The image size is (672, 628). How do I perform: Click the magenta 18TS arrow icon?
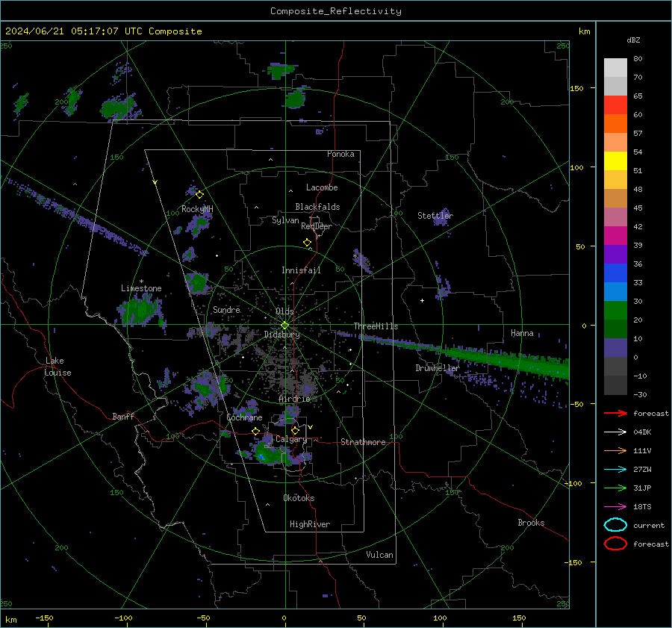615,507
